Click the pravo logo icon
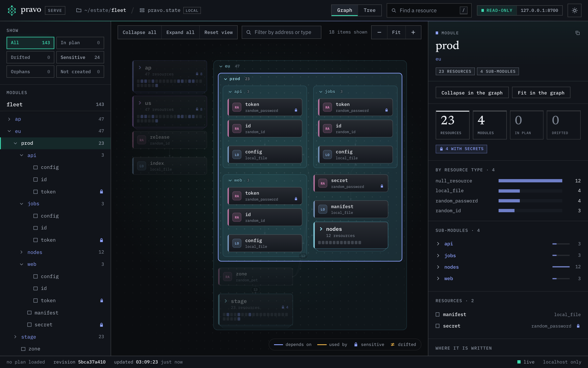 click(x=12, y=10)
